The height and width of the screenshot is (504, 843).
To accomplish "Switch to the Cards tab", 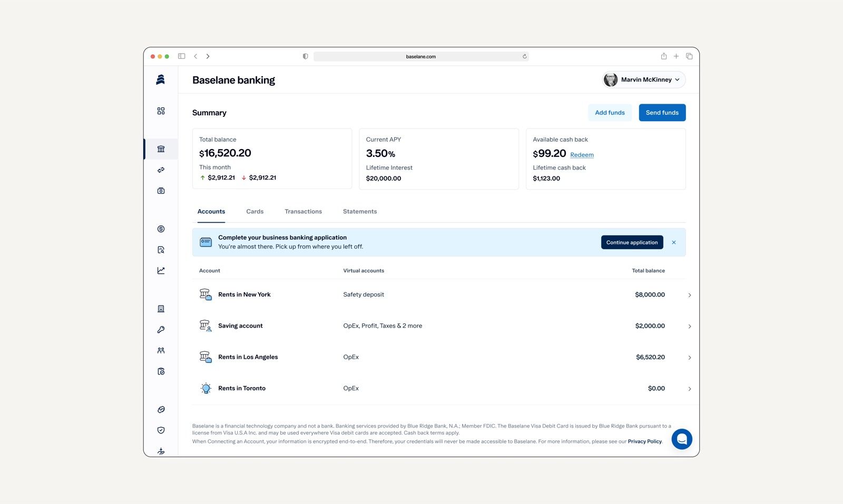I will coord(255,212).
